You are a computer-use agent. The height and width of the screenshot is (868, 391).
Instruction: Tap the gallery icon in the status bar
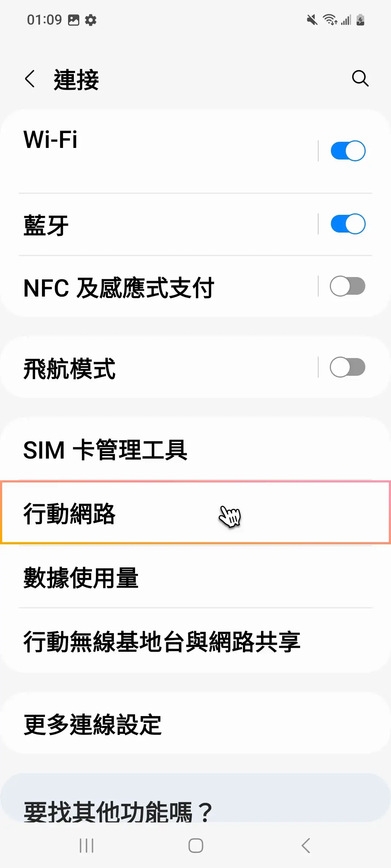[x=74, y=20]
